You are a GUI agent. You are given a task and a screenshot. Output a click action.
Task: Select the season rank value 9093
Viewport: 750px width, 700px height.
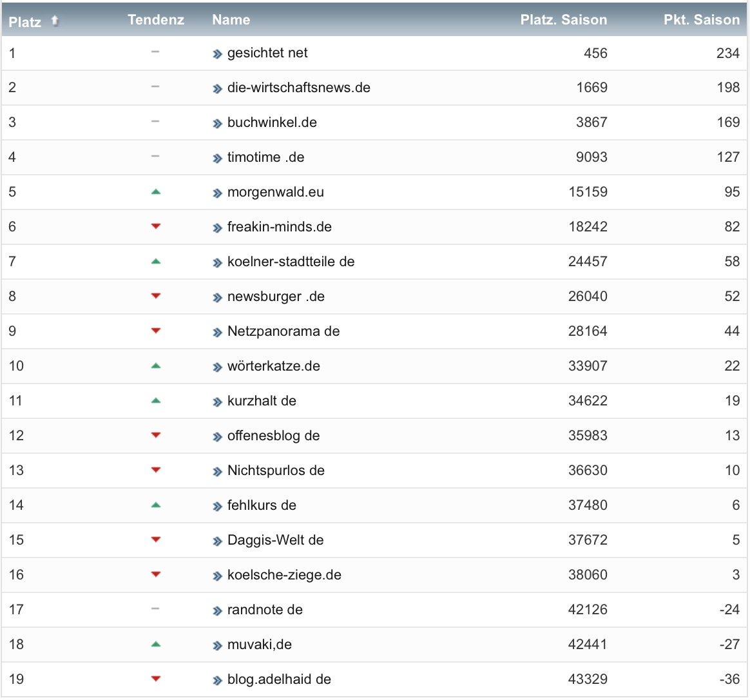(x=591, y=157)
